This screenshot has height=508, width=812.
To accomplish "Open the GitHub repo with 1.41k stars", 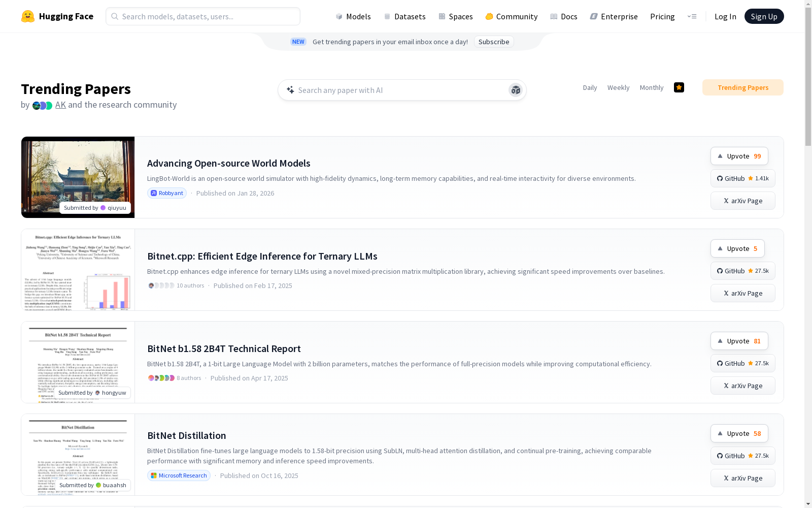I will point(743,178).
